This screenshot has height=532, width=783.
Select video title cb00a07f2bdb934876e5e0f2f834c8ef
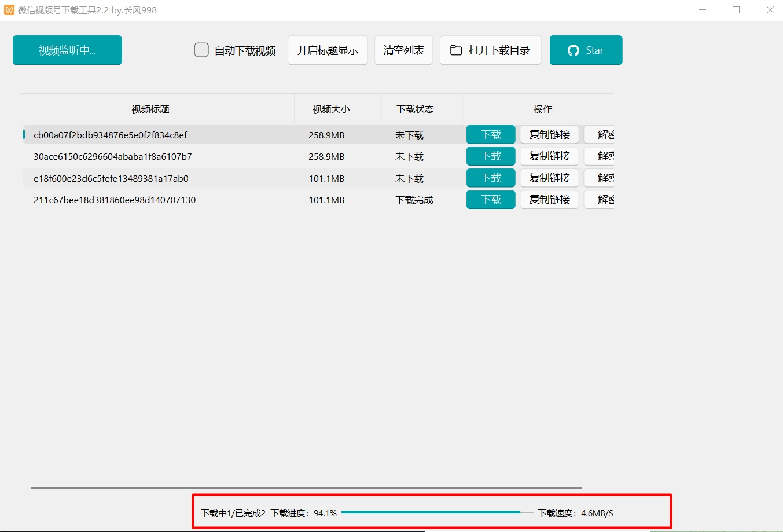(111, 135)
